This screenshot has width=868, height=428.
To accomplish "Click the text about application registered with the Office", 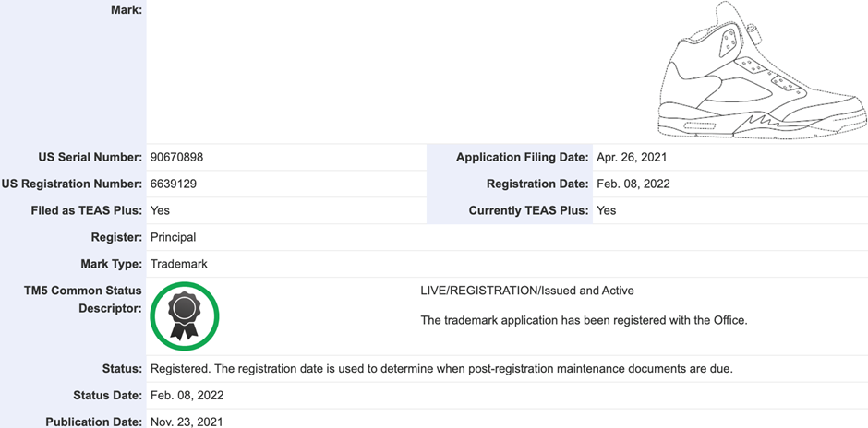I will point(584,320).
